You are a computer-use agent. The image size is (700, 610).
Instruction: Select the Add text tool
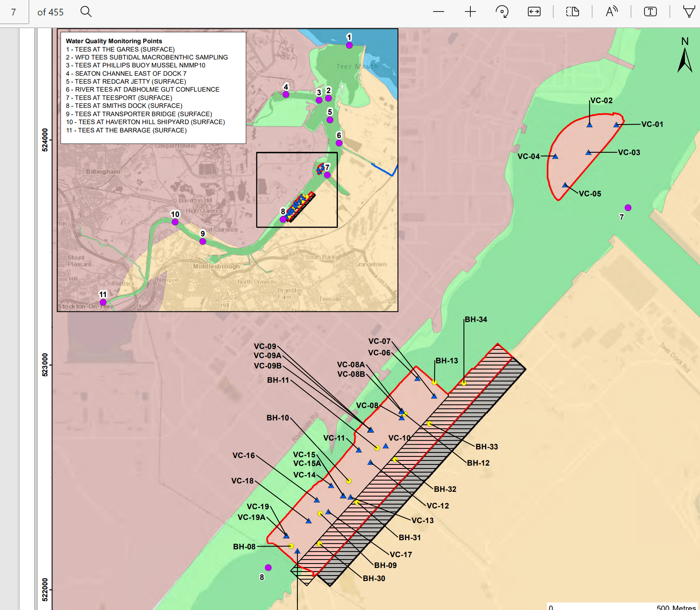coord(650,12)
